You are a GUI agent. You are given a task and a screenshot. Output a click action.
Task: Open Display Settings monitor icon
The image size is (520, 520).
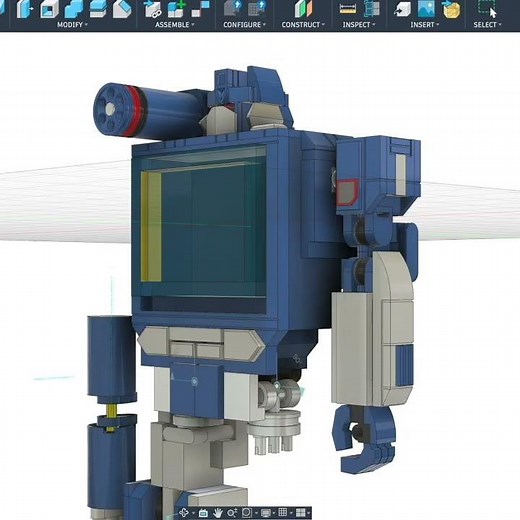click(265, 513)
